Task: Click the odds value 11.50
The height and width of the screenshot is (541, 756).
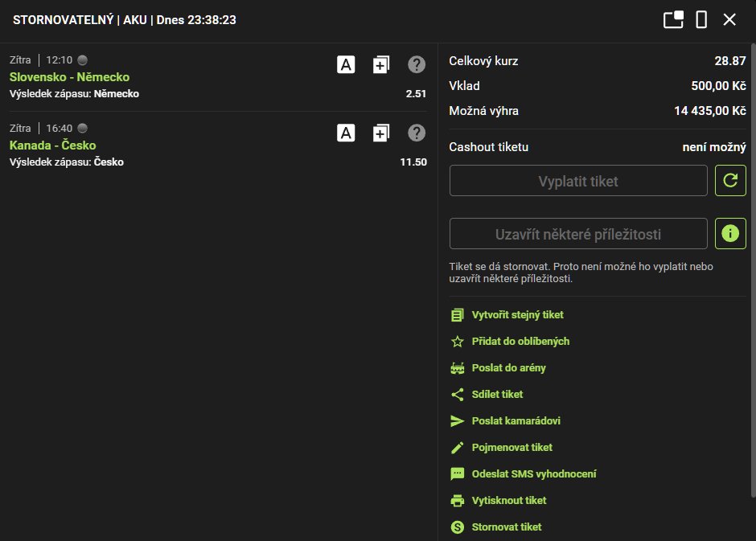Action: point(413,162)
